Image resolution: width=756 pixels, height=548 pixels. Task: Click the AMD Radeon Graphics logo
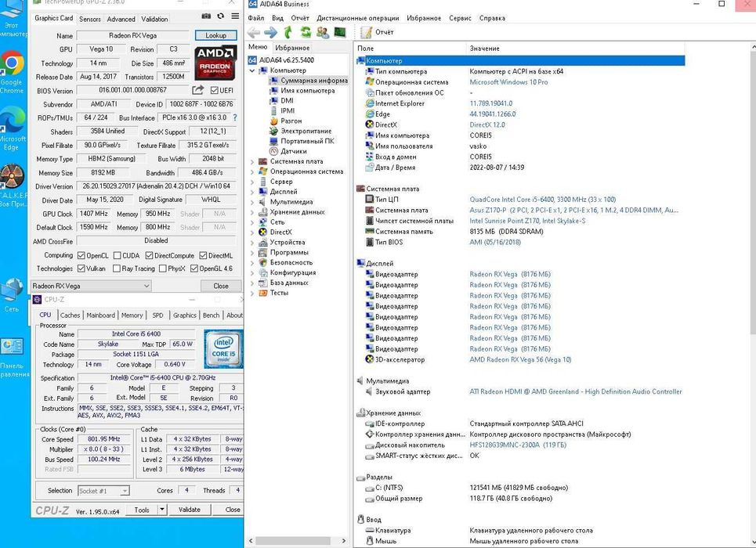point(215,62)
